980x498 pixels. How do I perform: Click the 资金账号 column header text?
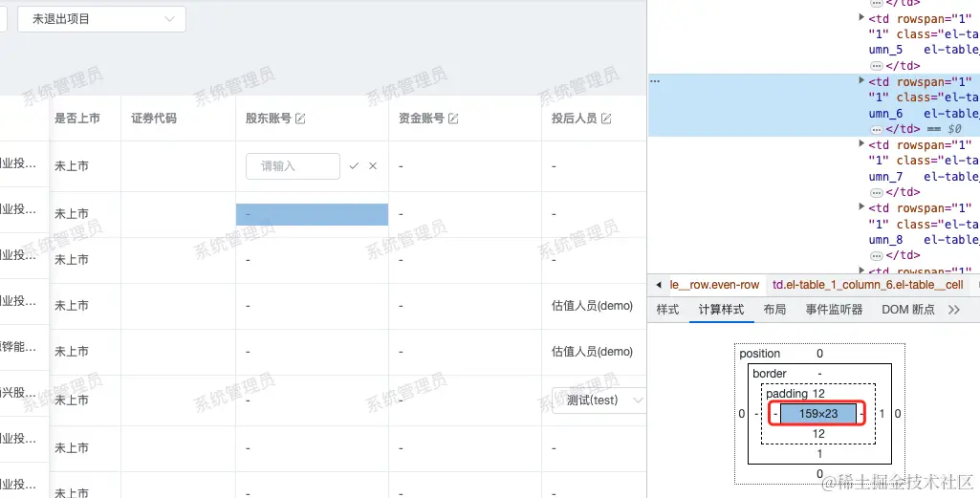(422, 119)
